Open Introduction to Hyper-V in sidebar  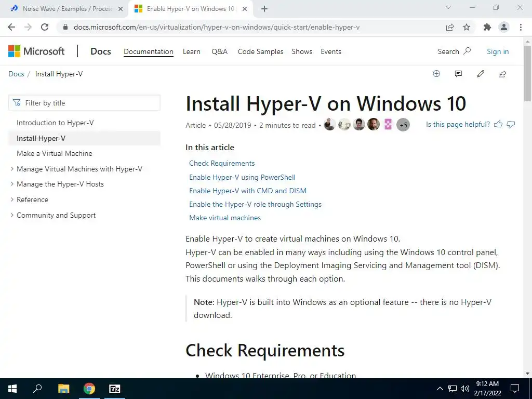pos(55,123)
